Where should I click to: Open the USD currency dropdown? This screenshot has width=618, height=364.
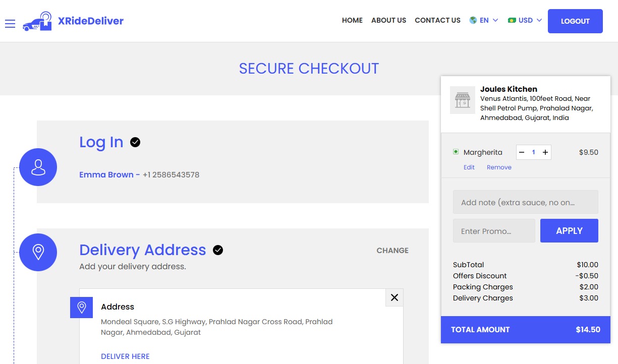click(x=526, y=20)
